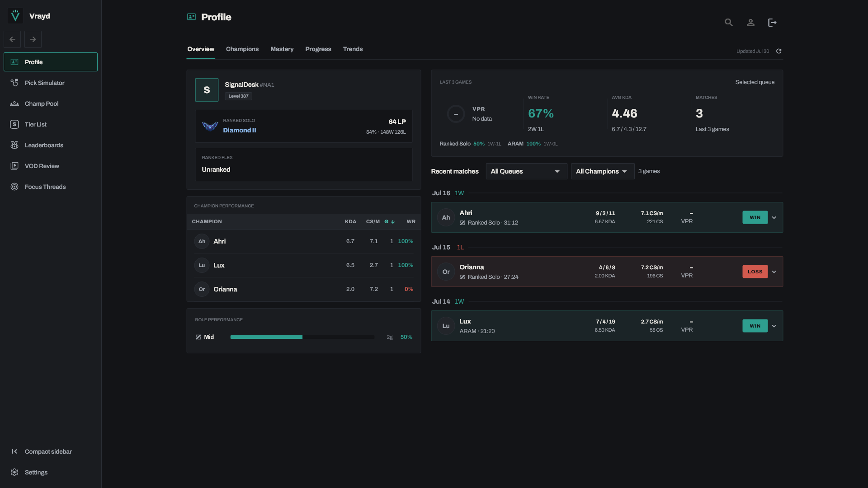Open Focus Threads from the sidebar
The width and height of the screenshot is (868, 488).
(x=51, y=187)
